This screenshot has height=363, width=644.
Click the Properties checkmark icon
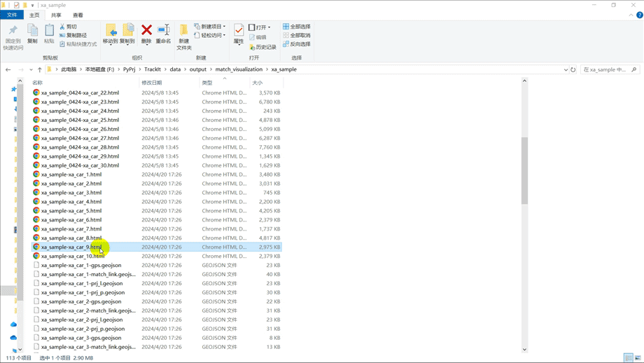(239, 29)
